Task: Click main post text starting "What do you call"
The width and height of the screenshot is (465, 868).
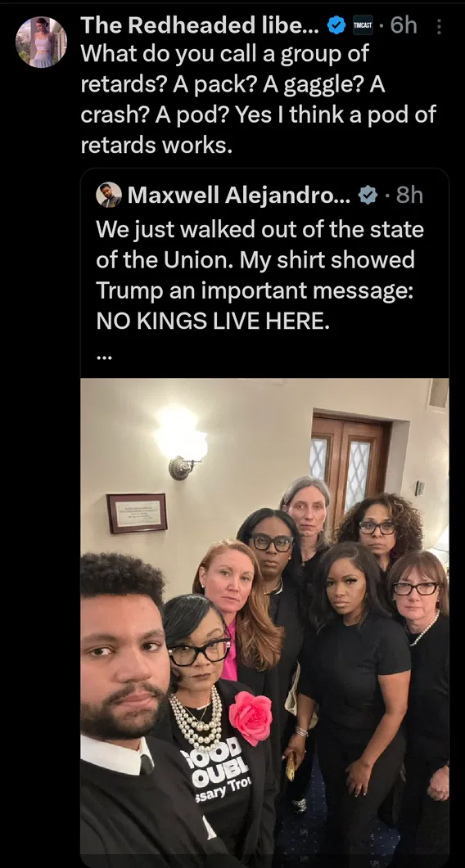Action: click(258, 100)
